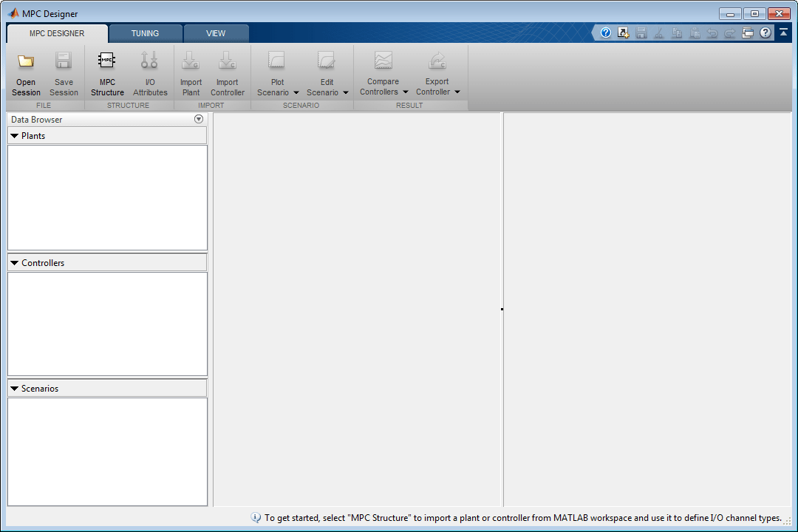Open I/O Attributes settings
Viewport: 798px width, 532px height.
(x=150, y=73)
